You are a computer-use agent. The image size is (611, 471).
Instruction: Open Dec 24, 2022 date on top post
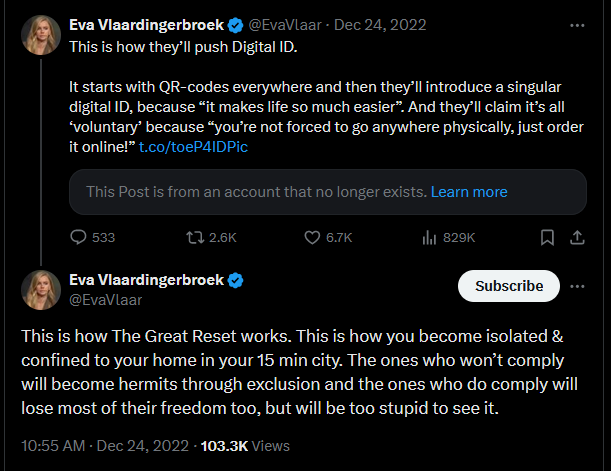coord(380,25)
